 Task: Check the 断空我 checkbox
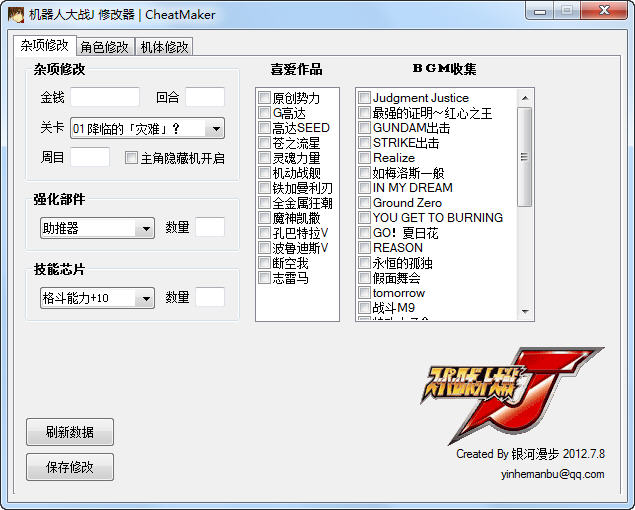click(x=264, y=262)
